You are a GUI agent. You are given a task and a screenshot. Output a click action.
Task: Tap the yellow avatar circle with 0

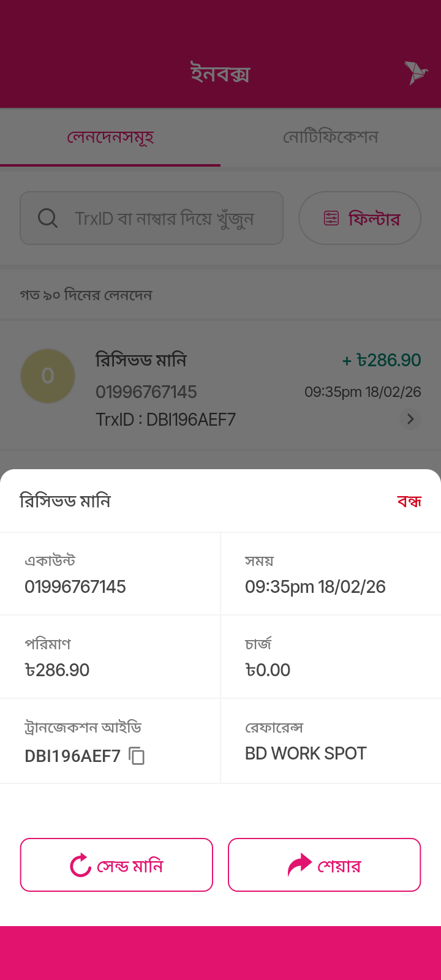(x=48, y=376)
